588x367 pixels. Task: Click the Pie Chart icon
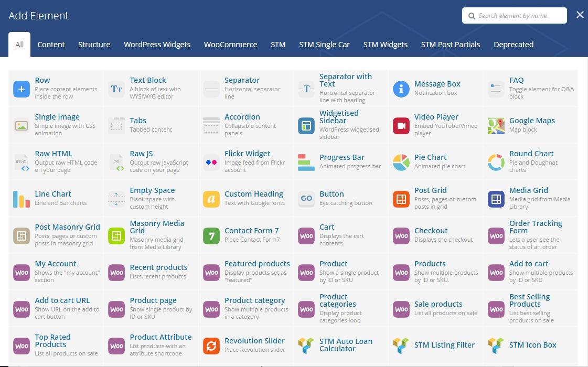pos(401,163)
